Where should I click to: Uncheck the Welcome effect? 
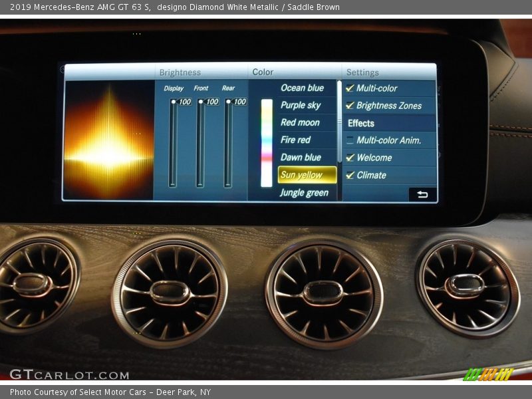click(x=350, y=158)
